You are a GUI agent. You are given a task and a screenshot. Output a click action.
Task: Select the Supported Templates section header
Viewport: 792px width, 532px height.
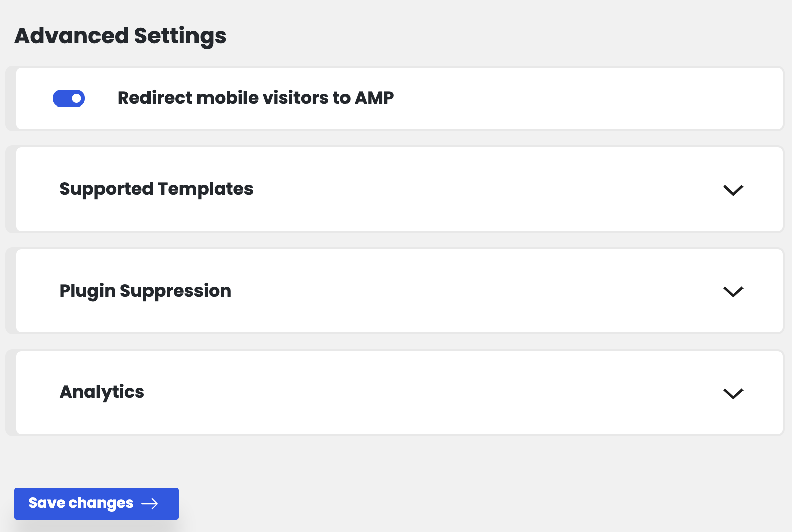tap(156, 189)
